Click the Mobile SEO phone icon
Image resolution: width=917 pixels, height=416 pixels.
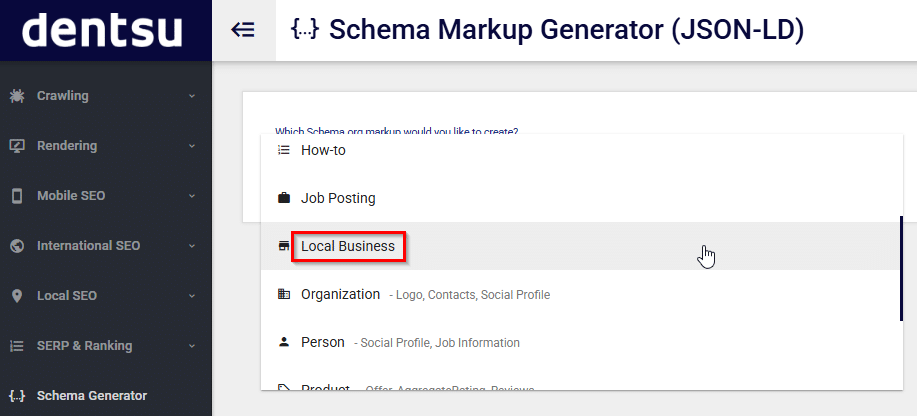pyautogui.click(x=17, y=196)
